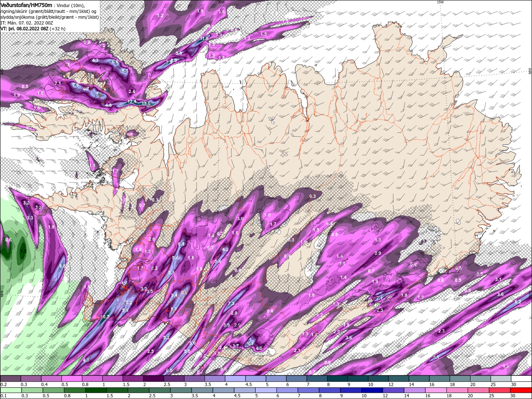This screenshot has height=399, width=532.
Task: Click the 4.3 precipitation value in the northwest
Action: [95, 60]
